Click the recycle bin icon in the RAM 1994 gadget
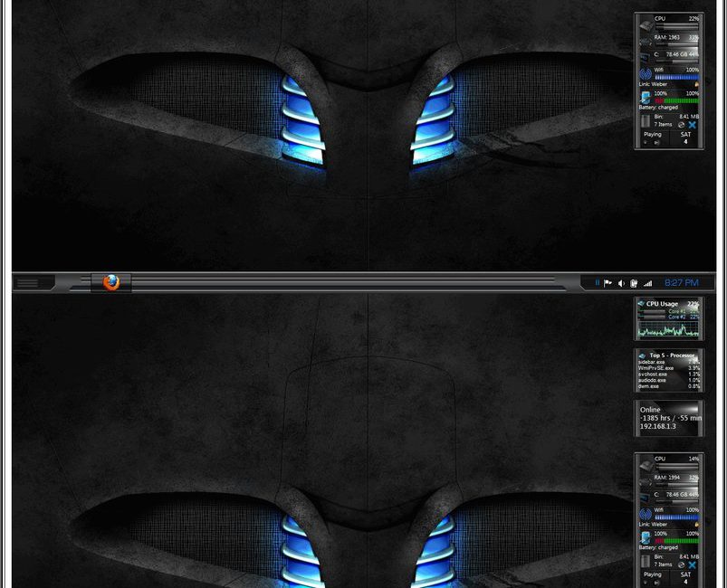Viewport: 727px width, 588px height. 646,561
